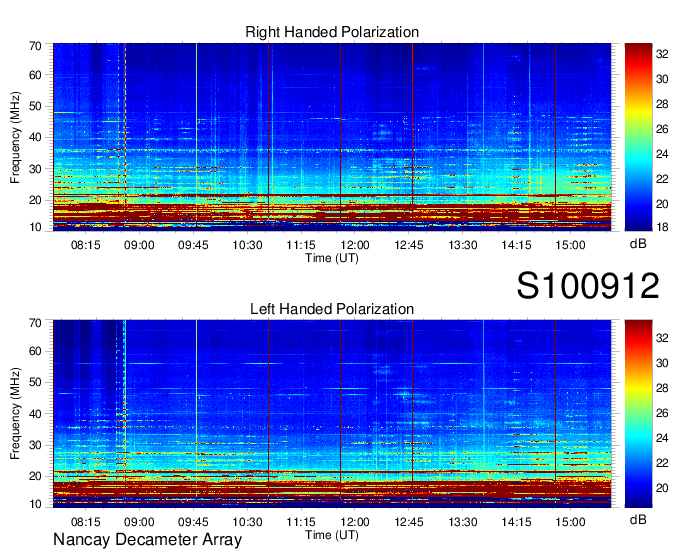The width and height of the screenshot is (680, 552).
Task: Click 11:15 tick on Right Handed time axis
Action: 301,245
